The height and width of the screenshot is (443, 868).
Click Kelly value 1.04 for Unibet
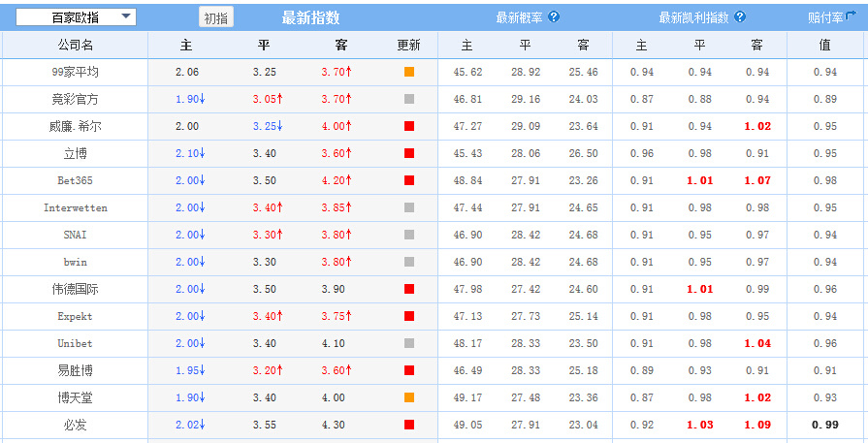pos(757,343)
